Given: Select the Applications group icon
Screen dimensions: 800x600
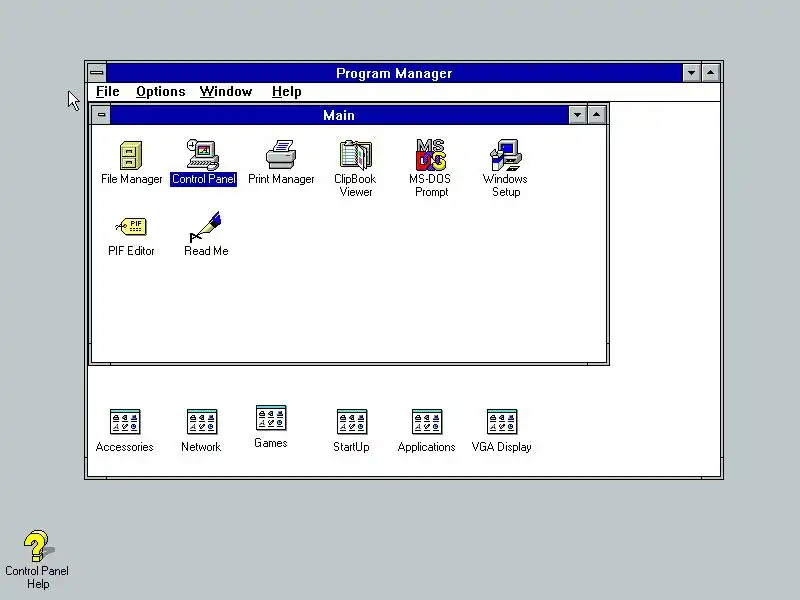Looking at the screenshot, I should pyautogui.click(x=427, y=422).
